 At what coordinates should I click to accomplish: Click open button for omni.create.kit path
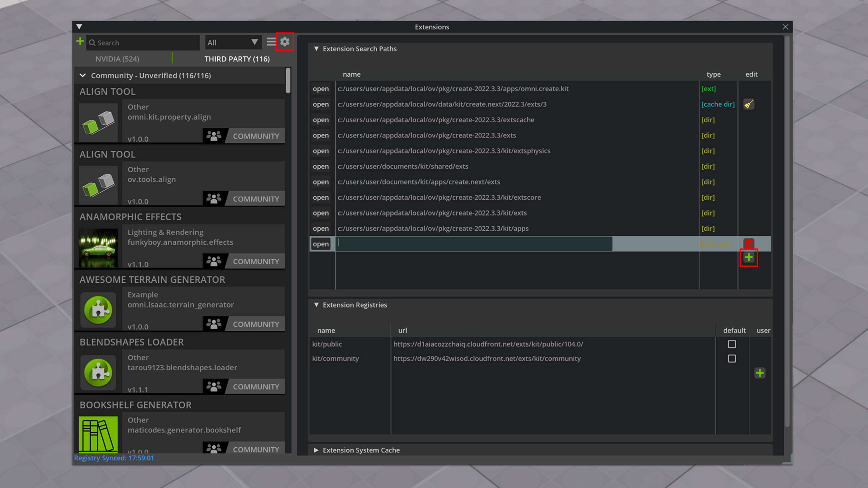321,89
